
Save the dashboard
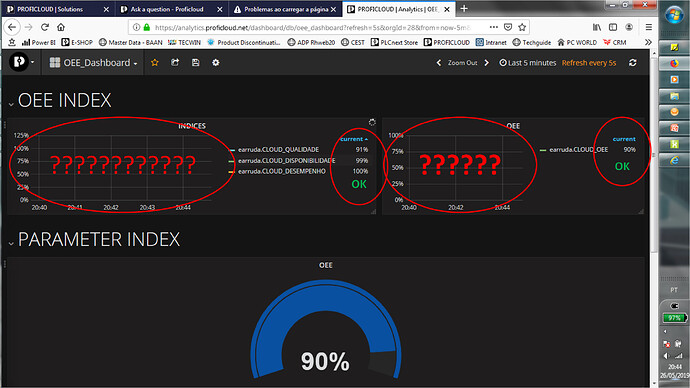(195, 62)
